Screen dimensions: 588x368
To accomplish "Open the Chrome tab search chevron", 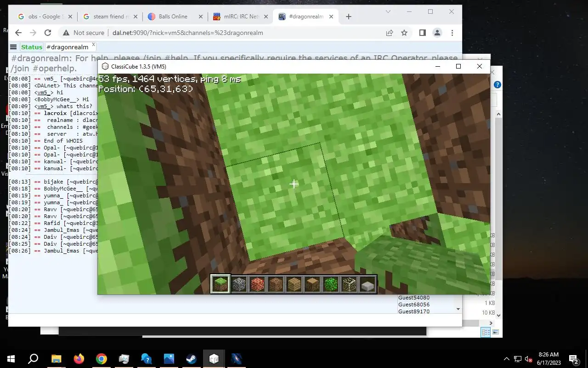I will [x=388, y=11].
